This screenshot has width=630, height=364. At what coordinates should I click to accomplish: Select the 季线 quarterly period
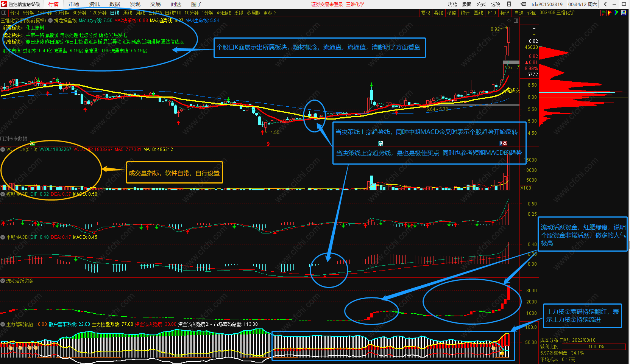[239, 13]
